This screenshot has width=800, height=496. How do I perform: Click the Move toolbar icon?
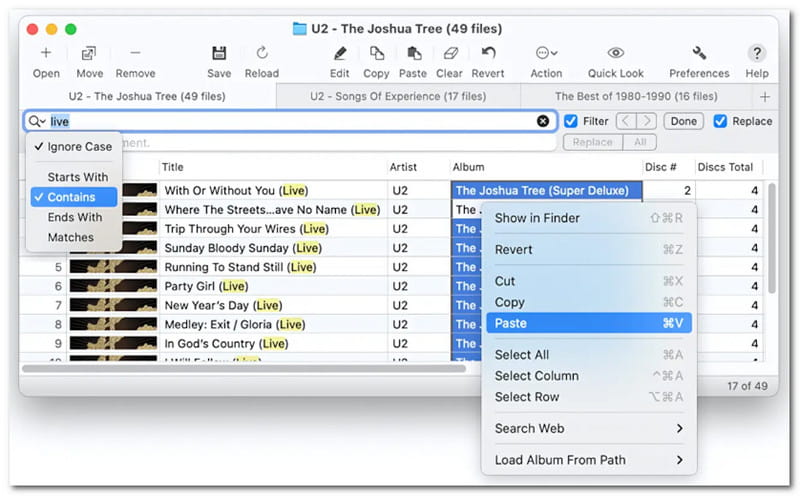(89, 53)
